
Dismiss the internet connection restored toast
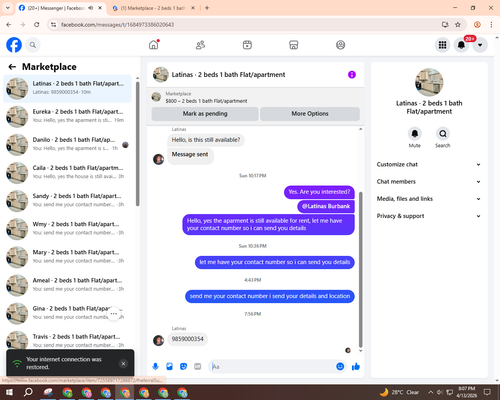pos(123,363)
